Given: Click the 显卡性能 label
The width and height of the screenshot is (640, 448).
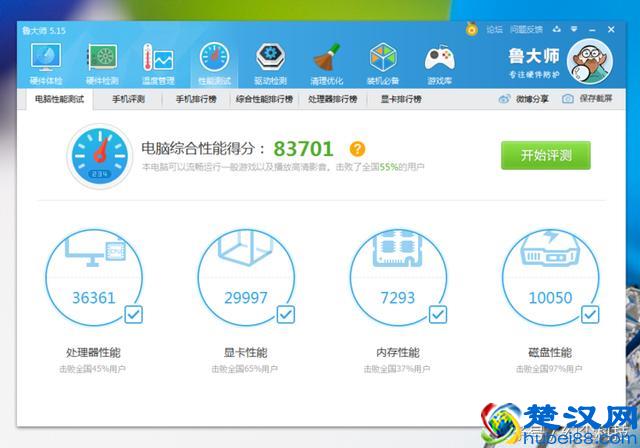Looking at the screenshot, I should click(x=245, y=353).
